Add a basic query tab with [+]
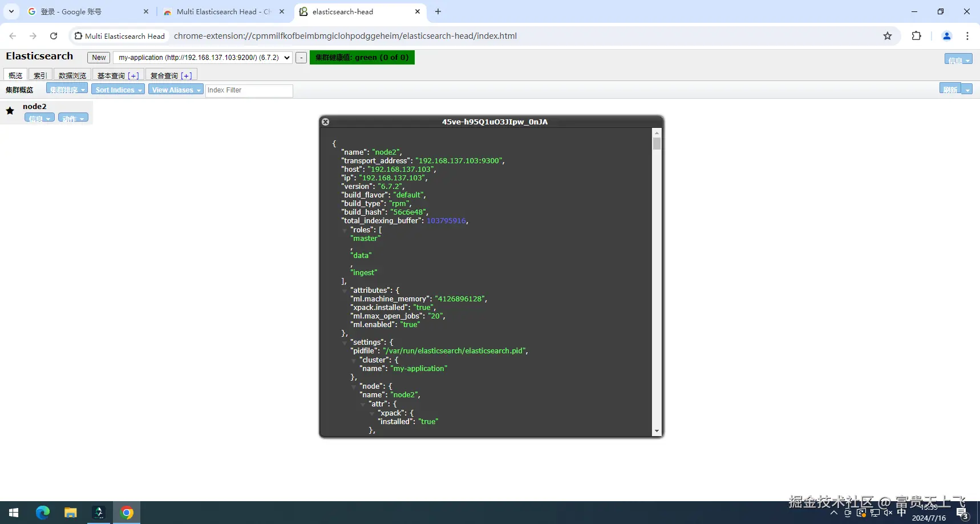Screen dimensions: 980x524 pyautogui.click(x=133, y=75)
